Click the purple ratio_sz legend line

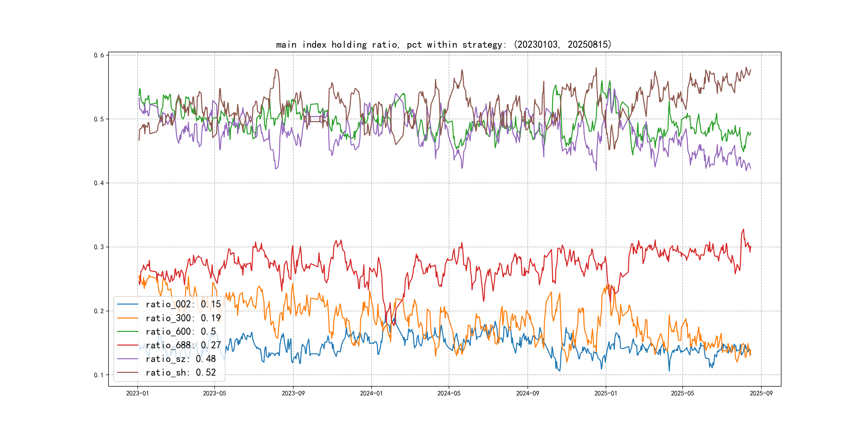pyautogui.click(x=127, y=359)
